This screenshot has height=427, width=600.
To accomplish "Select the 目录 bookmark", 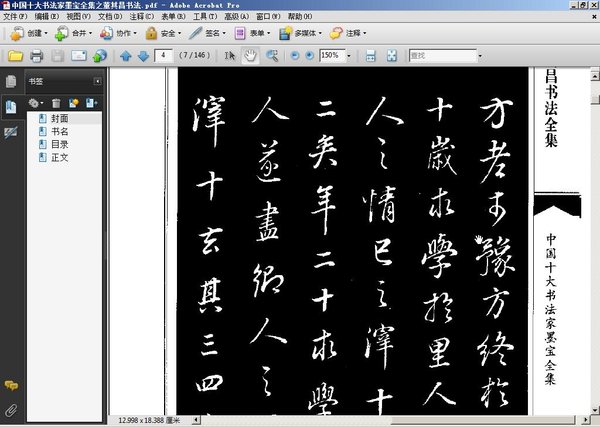I will [x=60, y=145].
